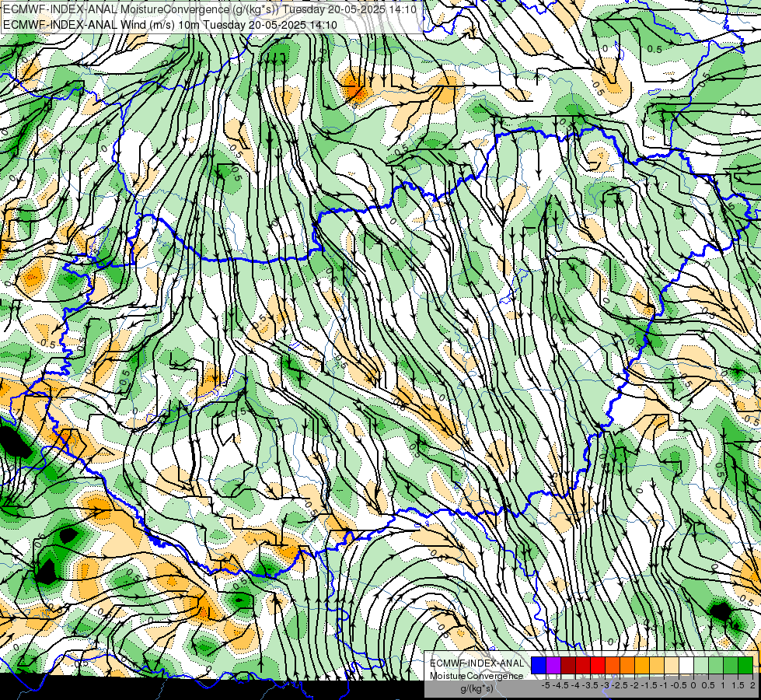761x700 pixels.
Task: Click the MoistureConvergence title line at top
Action: click(210, 9)
